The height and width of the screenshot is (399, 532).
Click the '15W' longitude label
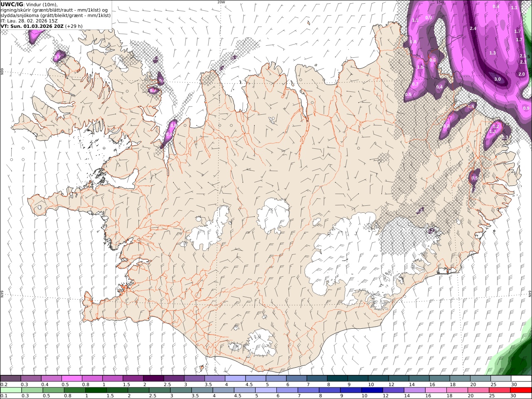440,2
